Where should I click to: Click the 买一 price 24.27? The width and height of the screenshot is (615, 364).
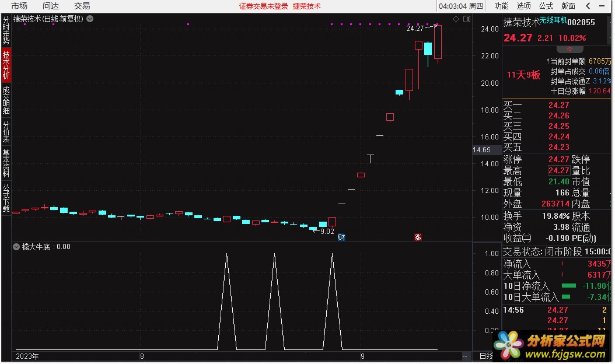[559, 105]
